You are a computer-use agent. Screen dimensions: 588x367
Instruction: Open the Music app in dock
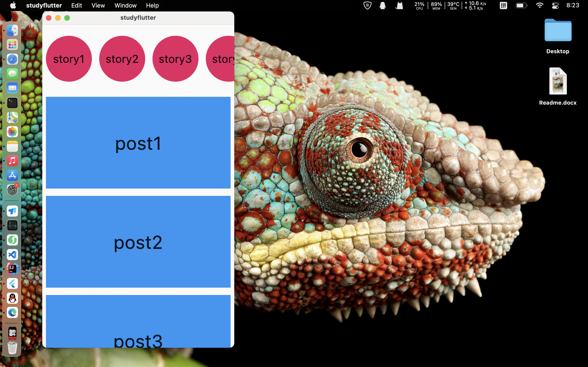pos(12,161)
